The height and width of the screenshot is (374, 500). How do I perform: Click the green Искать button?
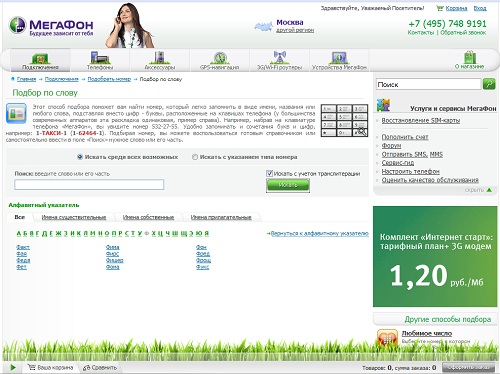(x=288, y=185)
